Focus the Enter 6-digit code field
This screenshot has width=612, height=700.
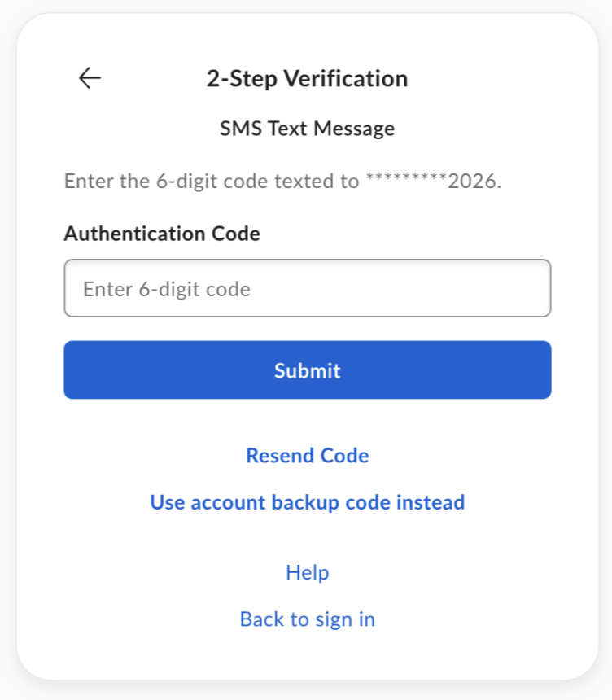pos(307,288)
